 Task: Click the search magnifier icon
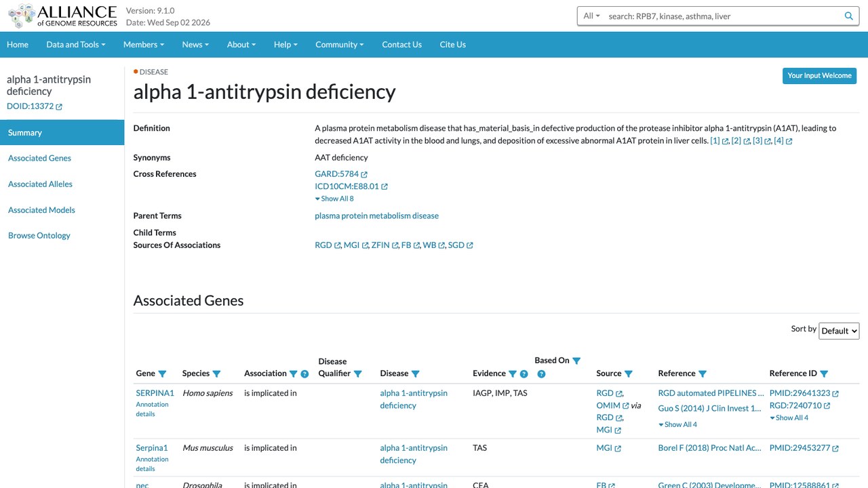pyautogui.click(x=848, y=16)
